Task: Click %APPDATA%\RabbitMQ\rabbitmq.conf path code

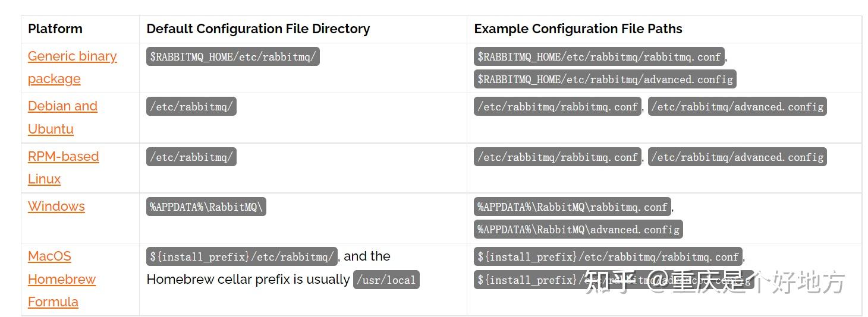Action: tap(572, 207)
